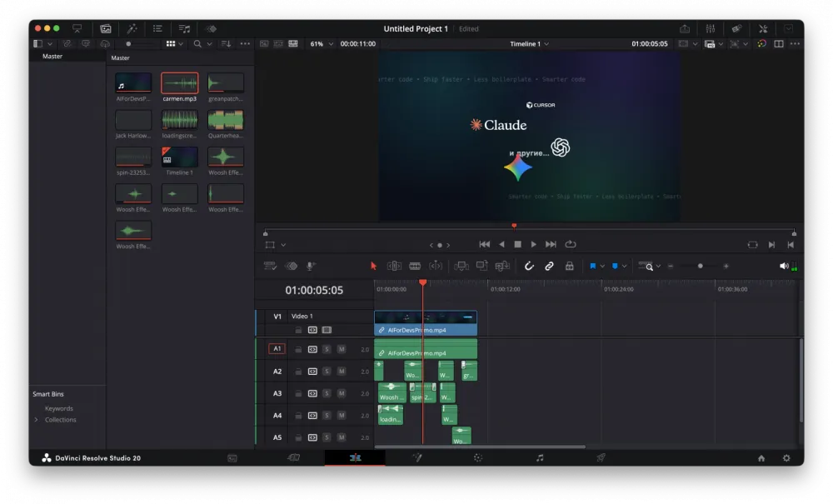833x504 pixels.
Task: Switch to the Fairlight music note page
Action: (x=540, y=458)
